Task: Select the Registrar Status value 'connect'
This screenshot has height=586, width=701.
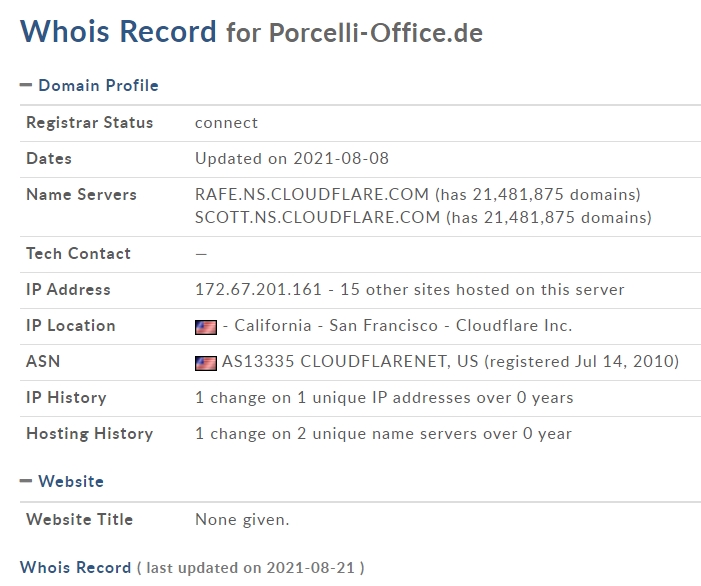Action: (x=226, y=123)
